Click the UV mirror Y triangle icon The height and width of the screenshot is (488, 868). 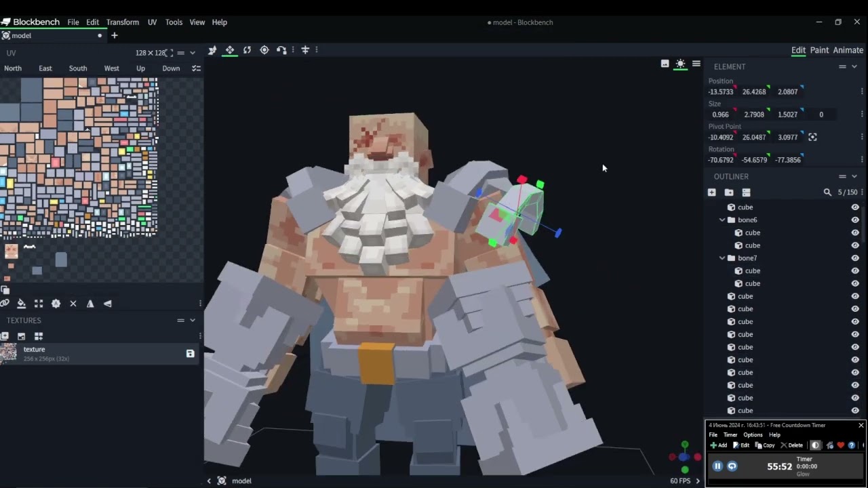[x=107, y=304]
